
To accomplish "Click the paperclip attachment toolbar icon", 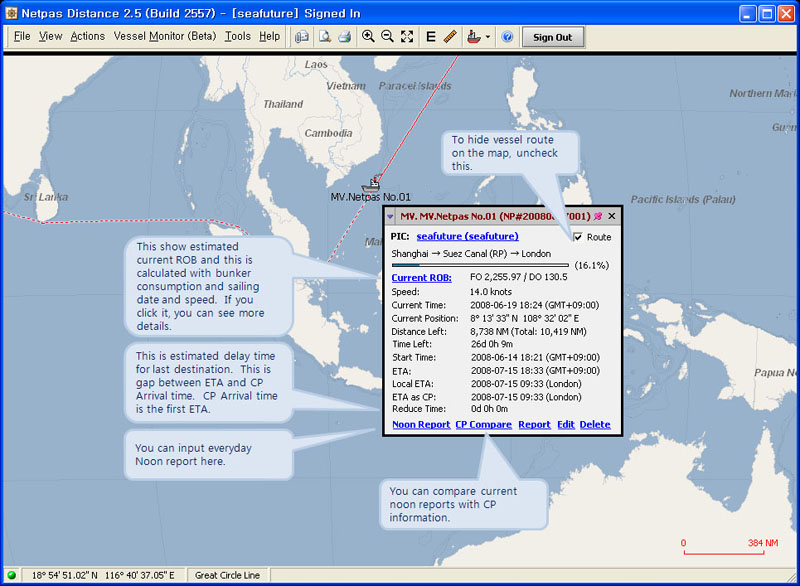I will coord(302,37).
